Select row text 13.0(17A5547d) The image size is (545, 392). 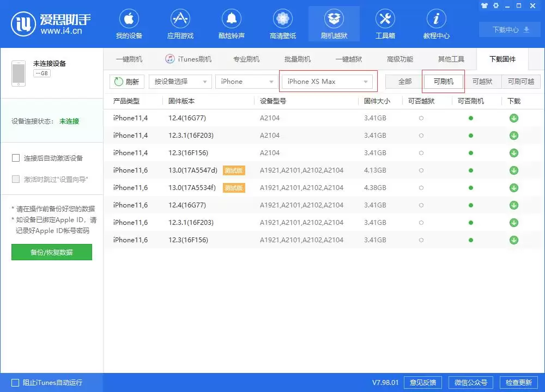193,170
